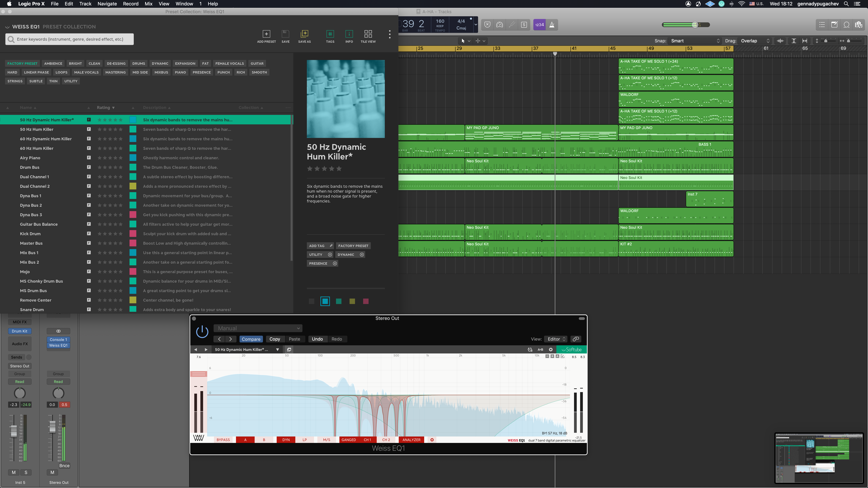The height and width of the screenshot is (488, 868).
Task: Click the Add Preset icon
Action: point(266,34)
